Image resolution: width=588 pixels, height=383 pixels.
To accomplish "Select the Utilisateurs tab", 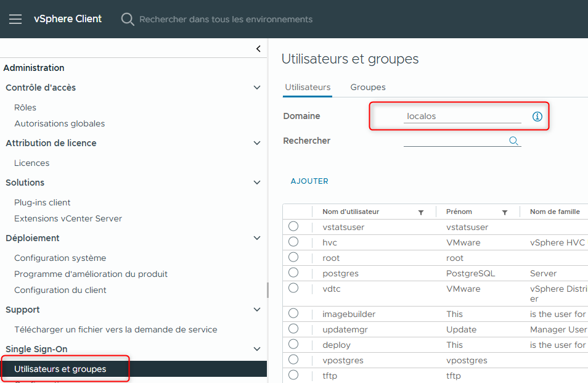I will coord(307,87).
